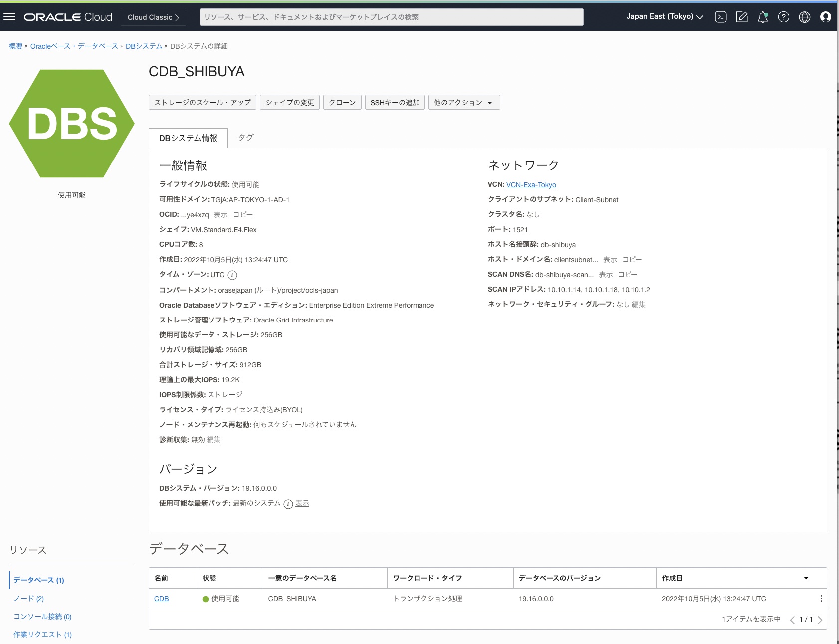
Task: Click the time zone UTC info icon
Action: (232, 275)
